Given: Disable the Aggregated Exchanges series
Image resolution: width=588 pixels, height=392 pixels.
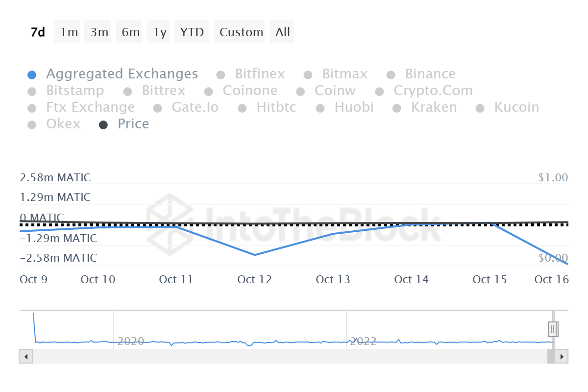Looking at the screenshot, I should (122, 74).
